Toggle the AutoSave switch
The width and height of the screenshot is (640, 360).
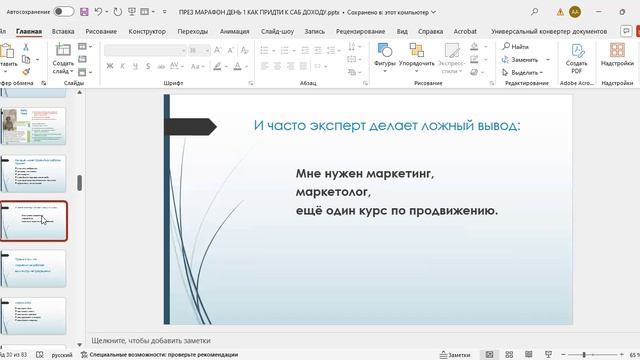pos(64,12)
